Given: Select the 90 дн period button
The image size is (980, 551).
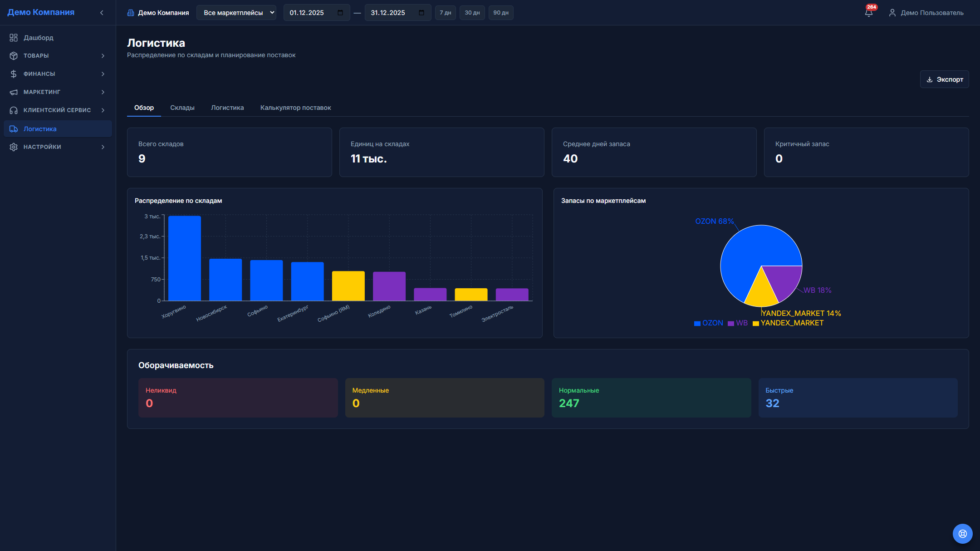Looking at the screenshot, I should [501, 13].
